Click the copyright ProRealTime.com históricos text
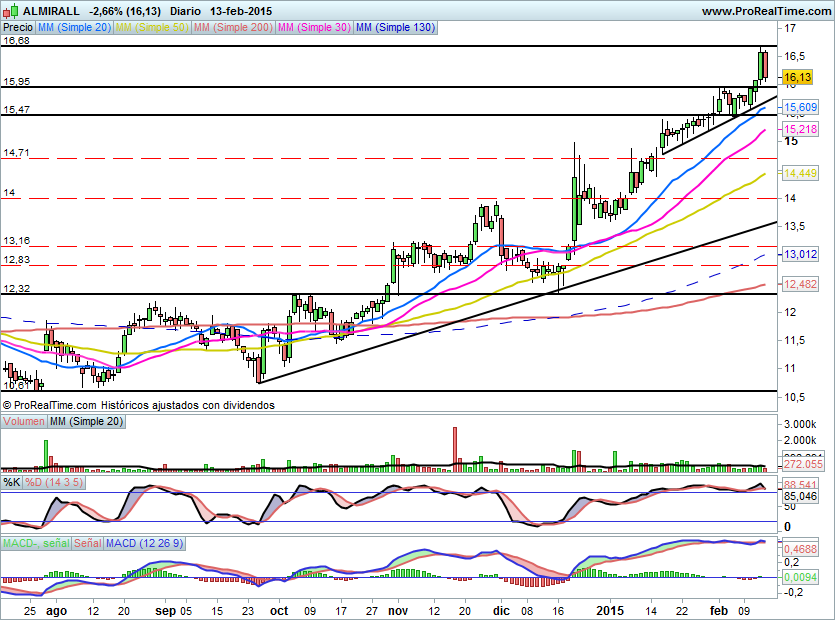 pos(138,405)
